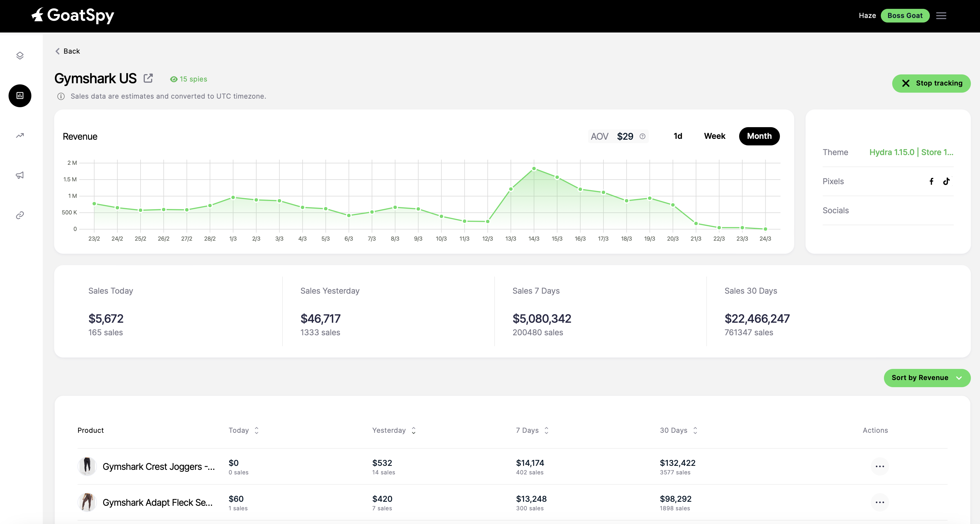
Task: Click the Haze username
Action: coord(867,16)
